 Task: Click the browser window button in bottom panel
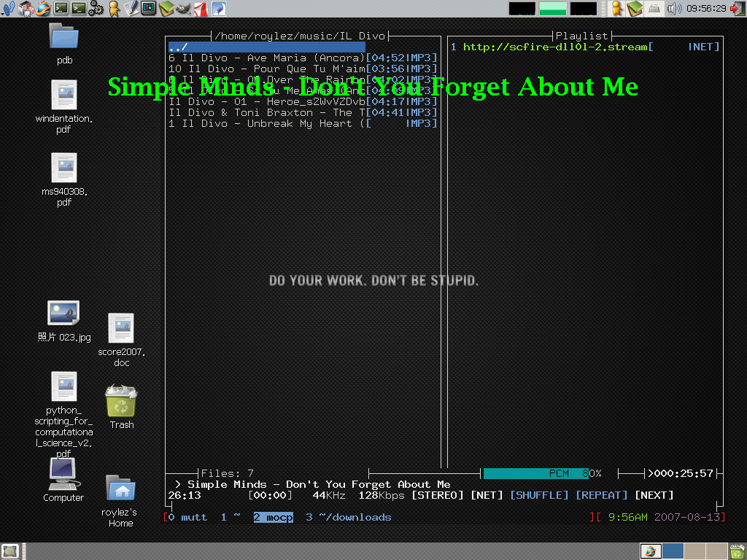650,551
